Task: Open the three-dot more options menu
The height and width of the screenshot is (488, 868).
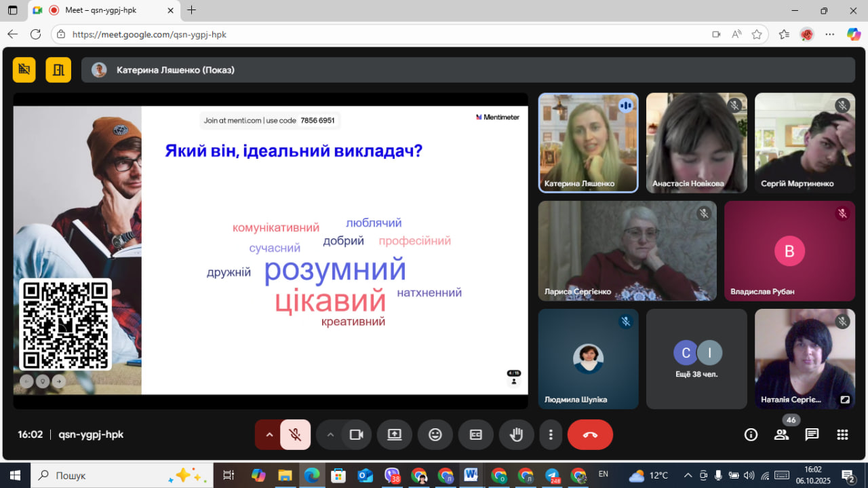Action: coord(551,435)
